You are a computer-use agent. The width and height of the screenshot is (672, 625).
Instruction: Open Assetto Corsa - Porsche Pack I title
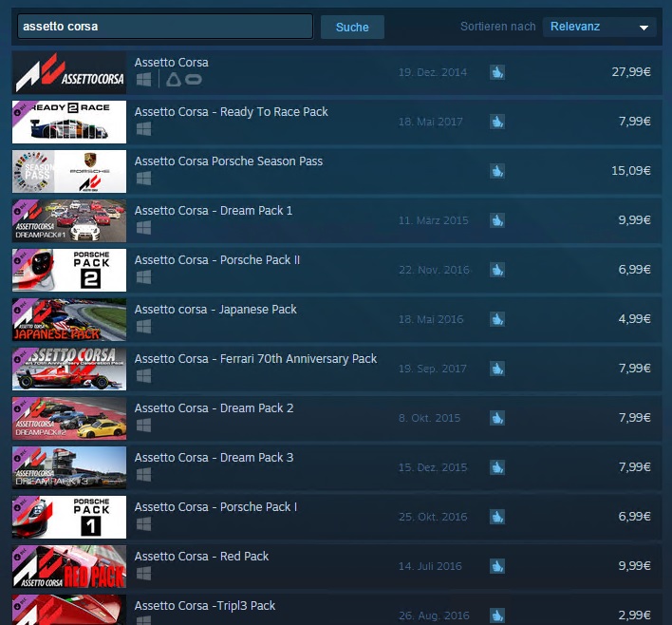[x=215, y=506]
